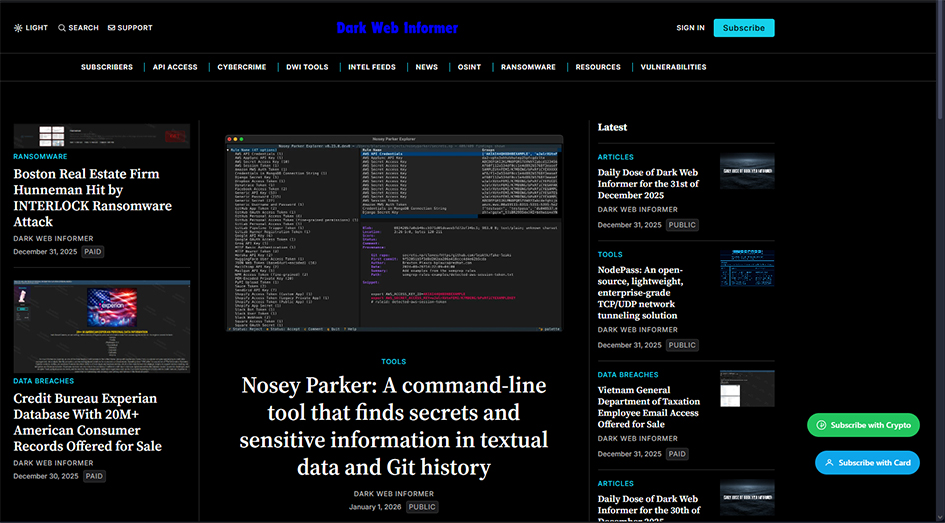Open the Ransomware navigation item
Viewport: 945px width, 523px height.
[528, 67]
